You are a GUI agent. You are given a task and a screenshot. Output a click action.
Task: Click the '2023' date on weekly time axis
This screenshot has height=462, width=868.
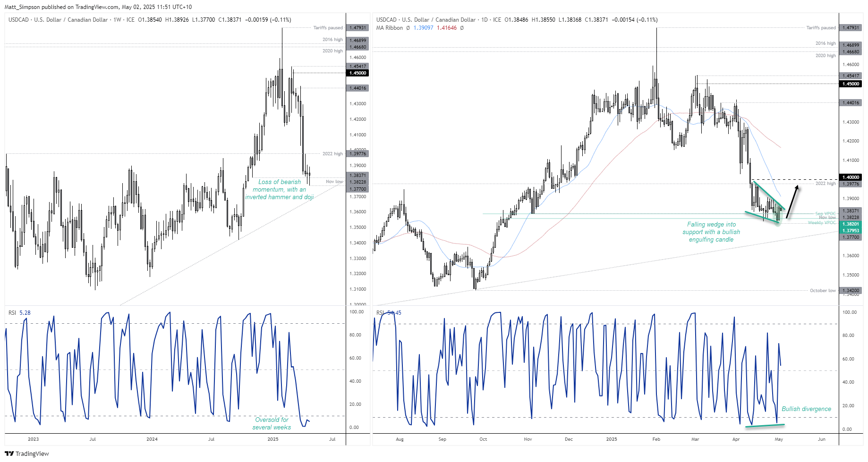click(33, 439)
